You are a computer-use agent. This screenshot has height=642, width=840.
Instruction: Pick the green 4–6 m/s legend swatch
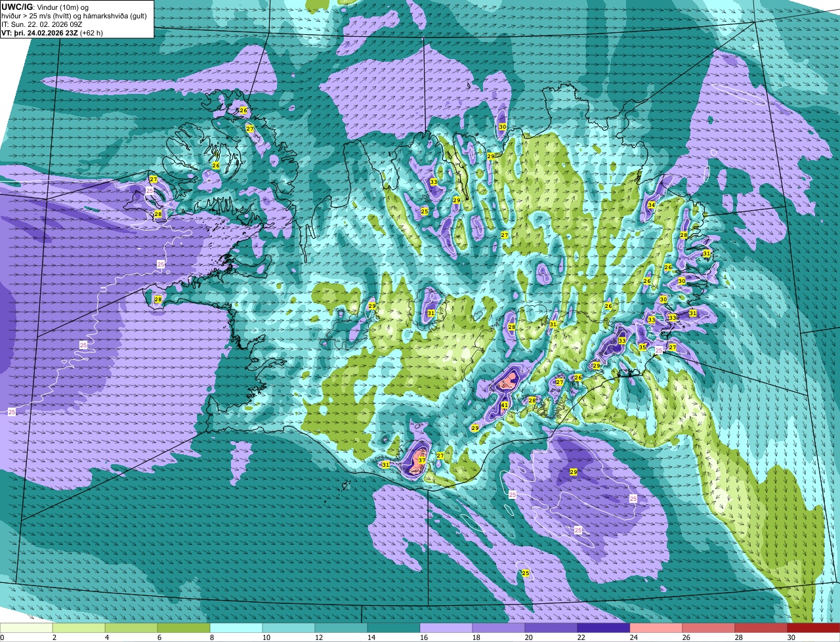click(131, 628)
